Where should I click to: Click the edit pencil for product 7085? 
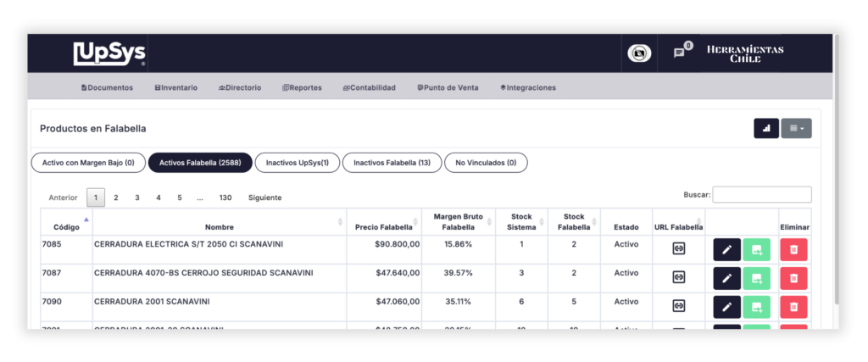[x=726, y=249]
